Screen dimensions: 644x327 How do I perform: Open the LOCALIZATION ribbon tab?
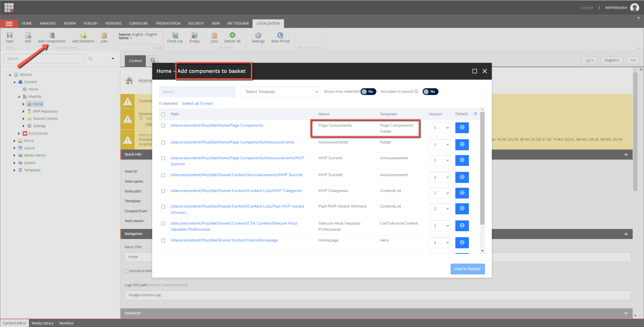[268, 24]
